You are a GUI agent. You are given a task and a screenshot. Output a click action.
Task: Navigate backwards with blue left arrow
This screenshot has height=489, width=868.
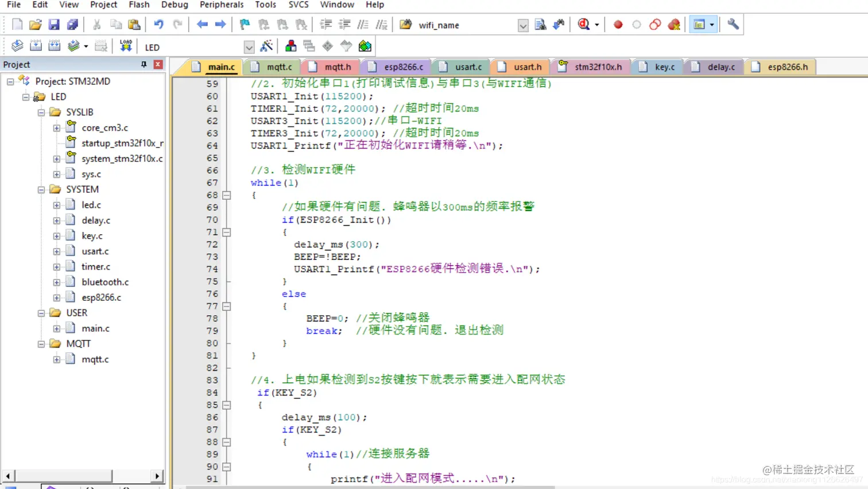point(202,25)
